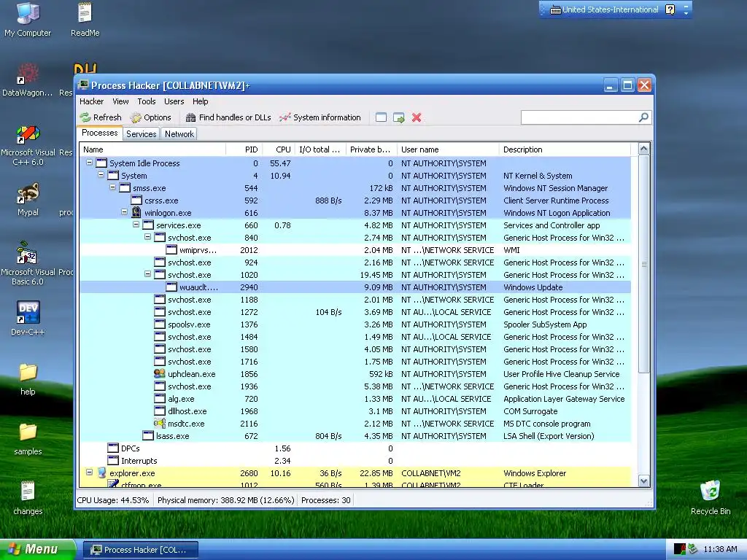Screen dimensions: 747x560
Task: Open Options from the toolbar
Action: pos(150,117)
